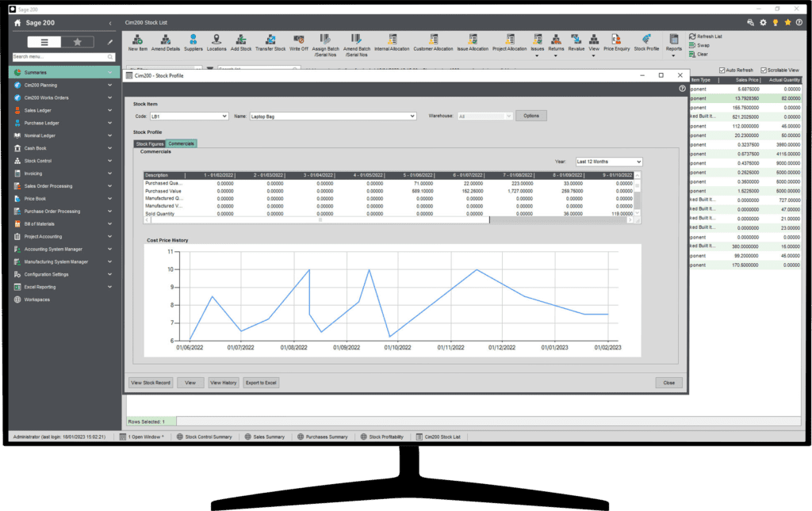Select the Sales Summary window in the status bar
The width and height of the screenshot is (812, 511).
(265, 436)
